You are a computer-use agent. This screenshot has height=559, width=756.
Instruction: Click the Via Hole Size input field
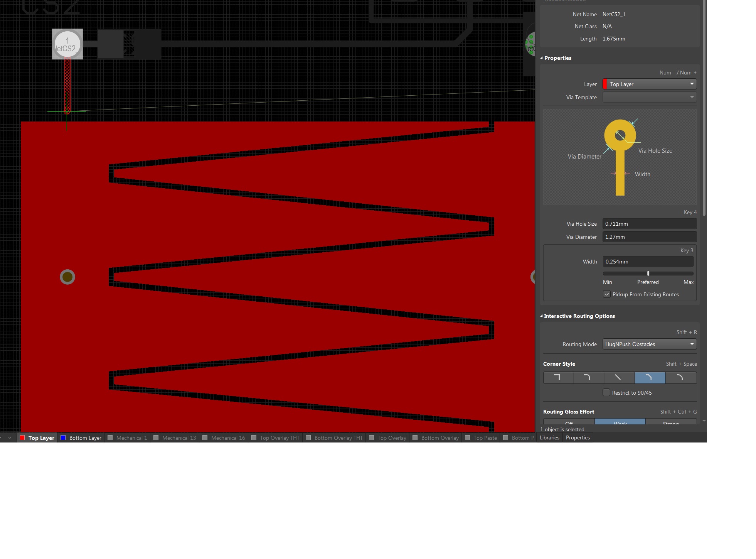650,224
